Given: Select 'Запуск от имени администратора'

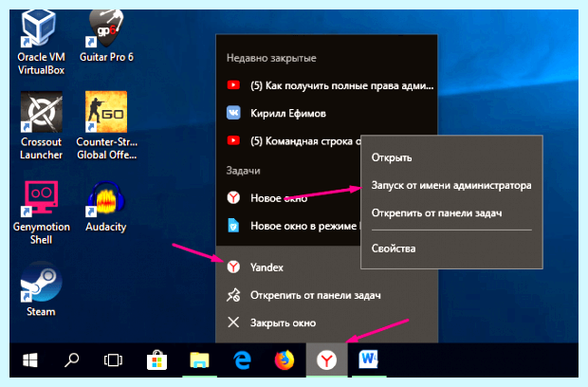Looking at the screenshot, I should [451, 185].
